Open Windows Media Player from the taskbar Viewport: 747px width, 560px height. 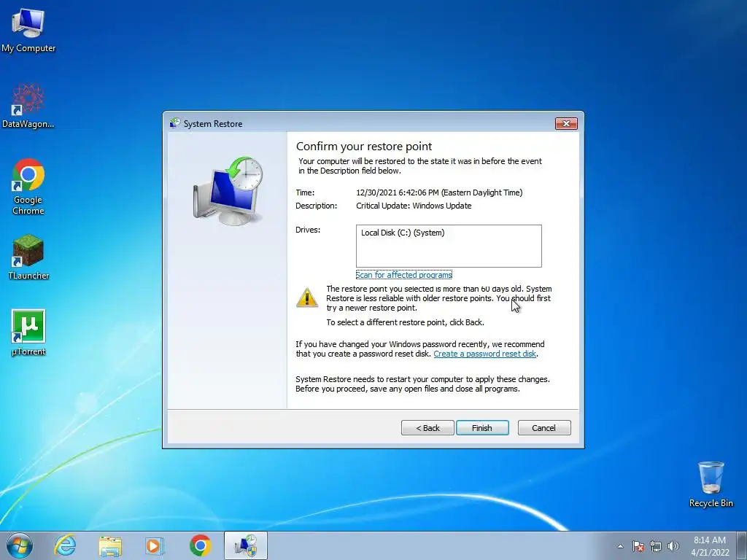click(155, 545)
